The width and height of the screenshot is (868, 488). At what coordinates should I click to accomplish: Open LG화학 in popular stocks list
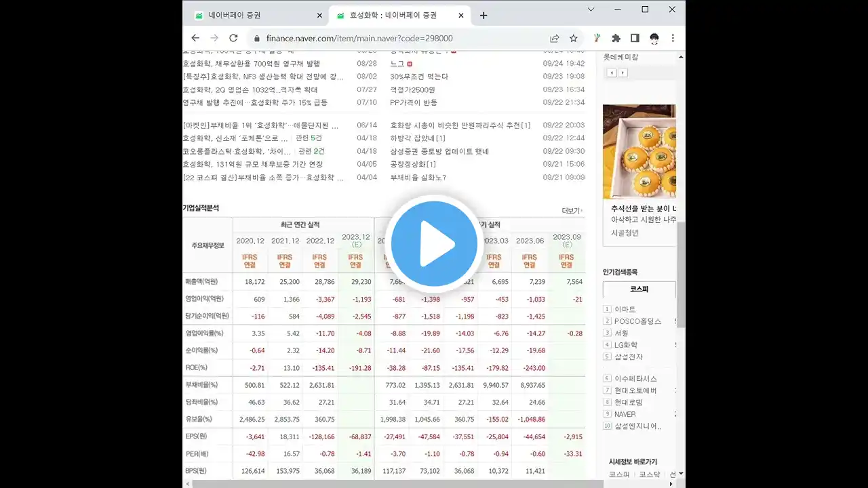tap(626, 345)
